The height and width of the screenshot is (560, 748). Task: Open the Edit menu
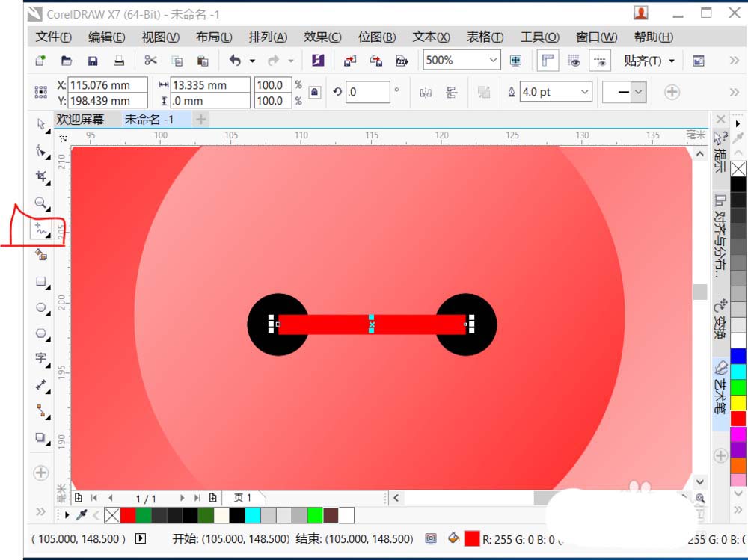[106, 37]
